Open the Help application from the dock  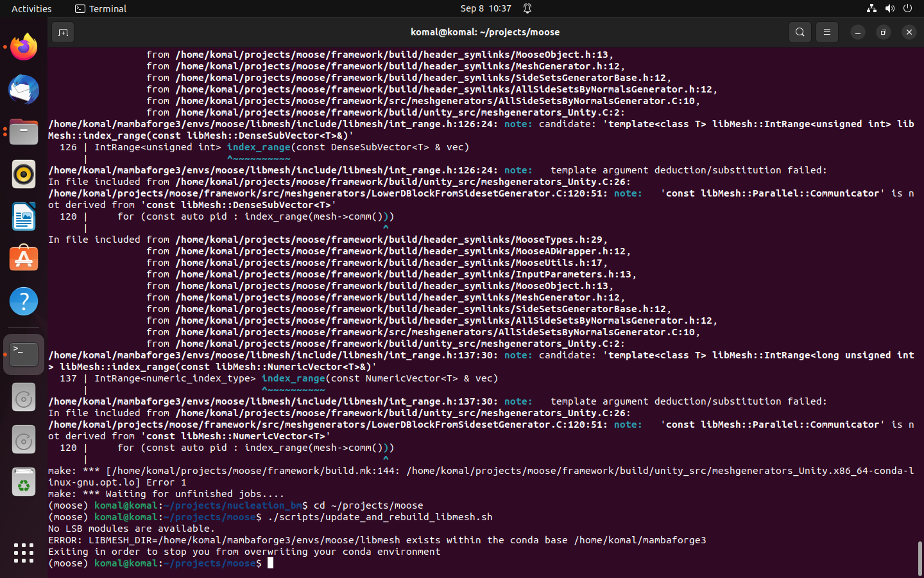pos(23,301)
